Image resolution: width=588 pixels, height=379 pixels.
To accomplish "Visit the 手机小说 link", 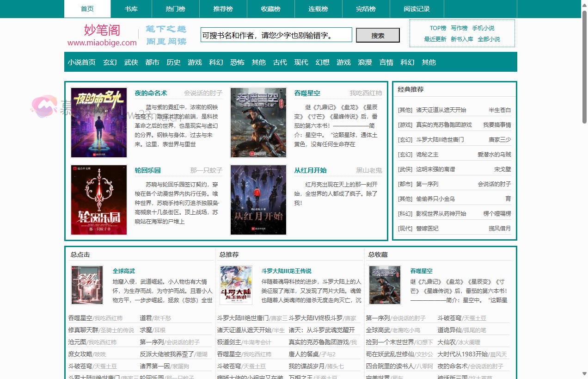I will (483, 28).
